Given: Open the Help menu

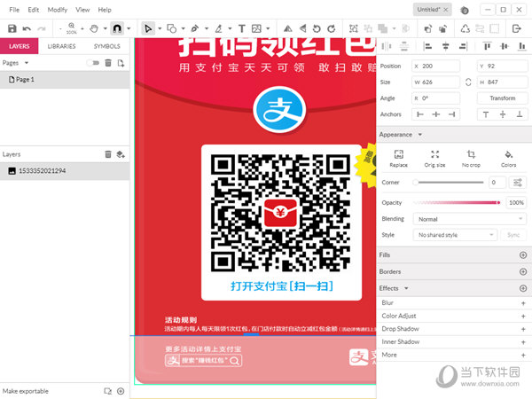Looking at the screenshot, I should coord(105,10).
